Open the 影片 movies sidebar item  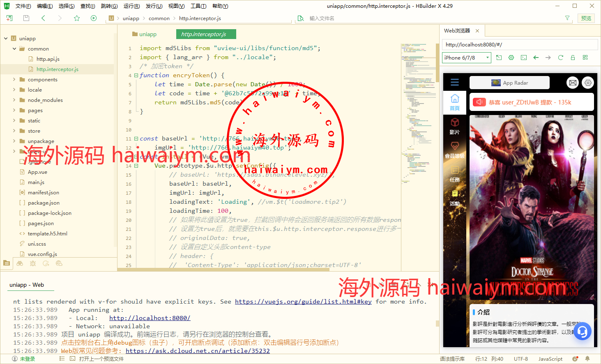pyautogui.click(x=455, y=126)
